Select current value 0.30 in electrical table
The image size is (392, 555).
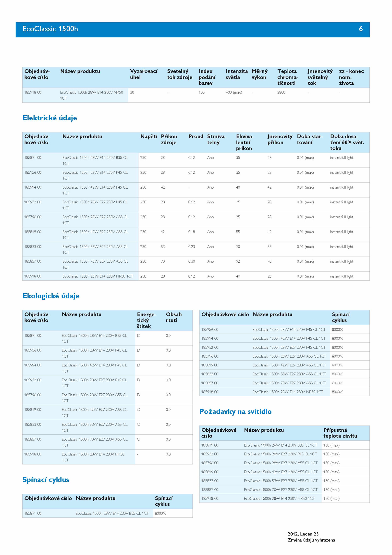tap(192, 261)
